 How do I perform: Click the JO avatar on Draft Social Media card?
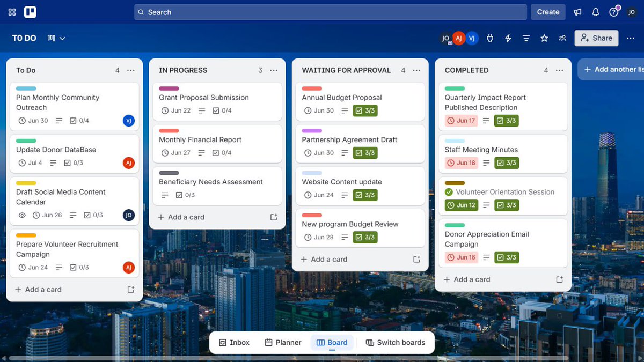pos(128,215)
